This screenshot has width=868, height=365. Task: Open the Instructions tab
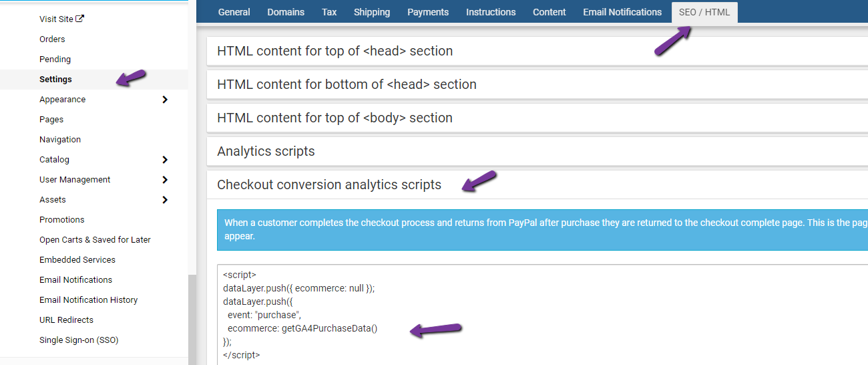click(x=491, y=12)
